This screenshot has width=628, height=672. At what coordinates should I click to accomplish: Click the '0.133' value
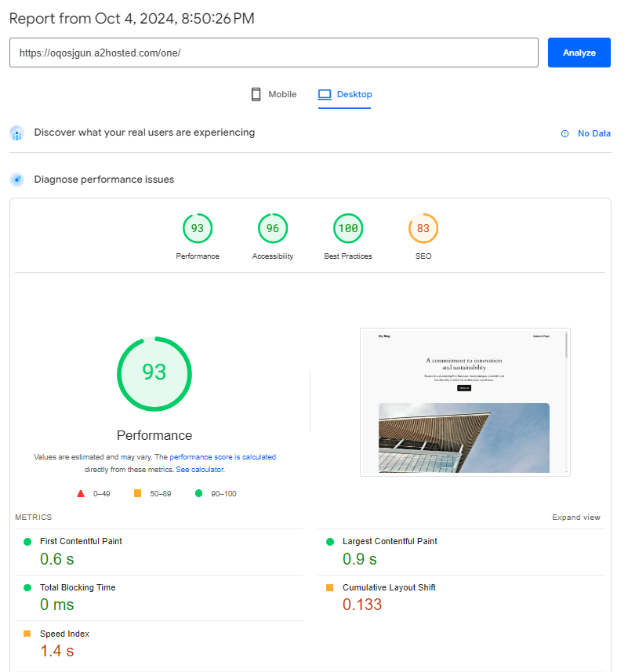(362, 605)
